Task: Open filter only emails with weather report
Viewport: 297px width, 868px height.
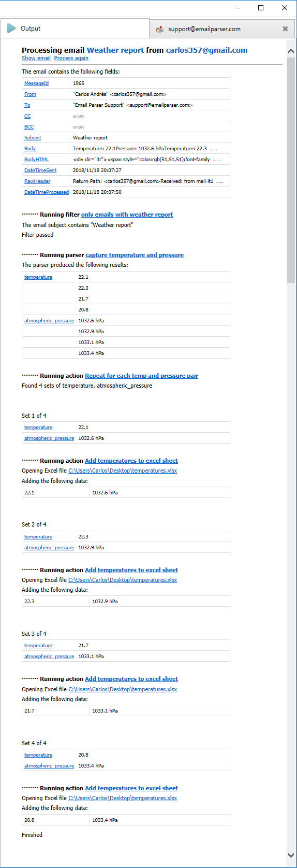Action: click(127, 215)
